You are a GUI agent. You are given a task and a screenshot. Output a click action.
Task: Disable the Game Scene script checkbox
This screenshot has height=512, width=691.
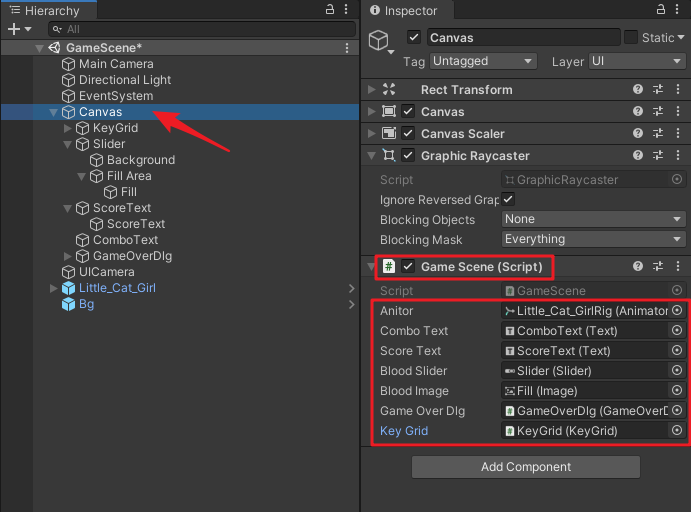click(x=408, y=266)
